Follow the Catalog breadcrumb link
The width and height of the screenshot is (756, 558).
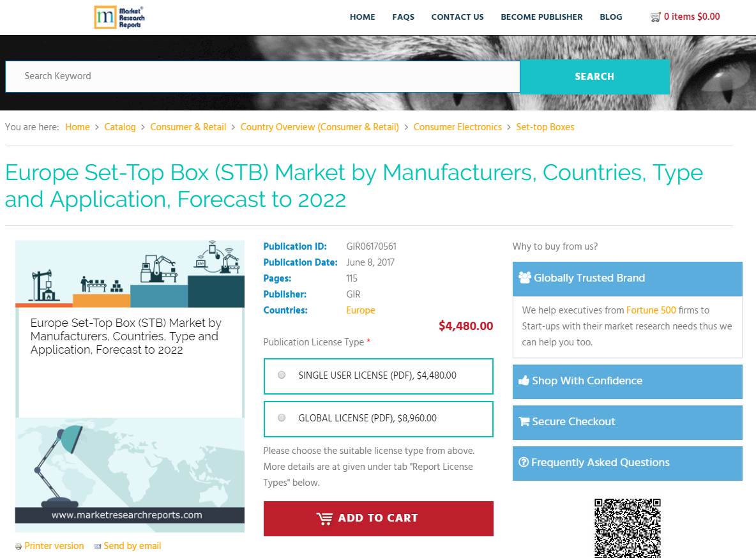(120, 127)
